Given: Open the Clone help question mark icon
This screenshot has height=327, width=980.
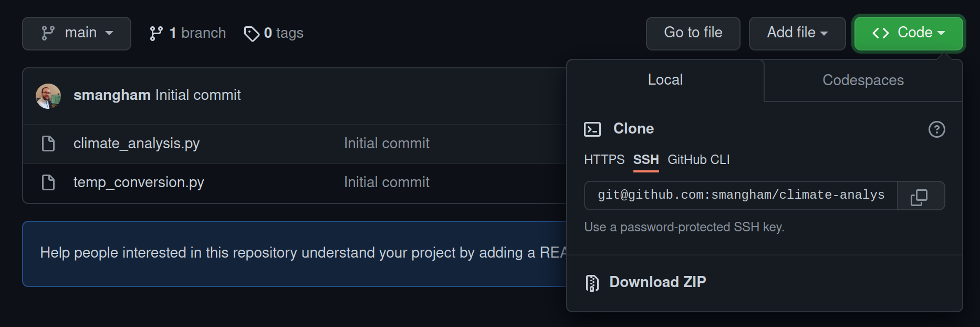Looking at the screenshot, I should pyautogui.click(x=936, y=129).
